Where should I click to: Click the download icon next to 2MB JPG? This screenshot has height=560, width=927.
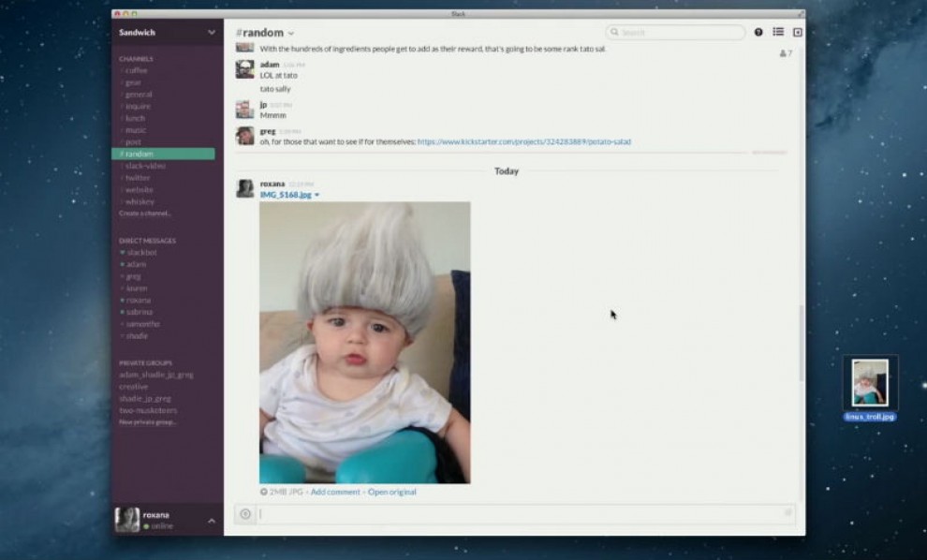pos(264,492)
